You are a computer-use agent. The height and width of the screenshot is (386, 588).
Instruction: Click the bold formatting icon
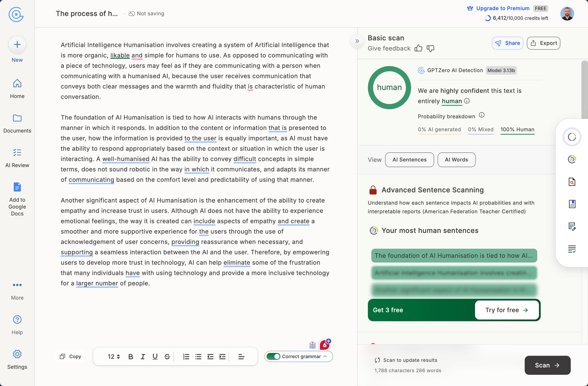131,357
